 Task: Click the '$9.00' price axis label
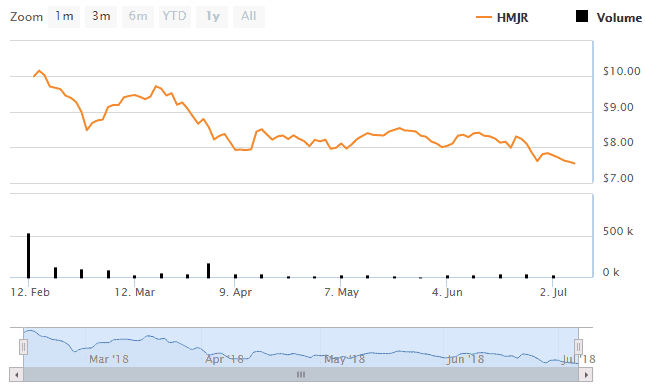coord(618,107)
